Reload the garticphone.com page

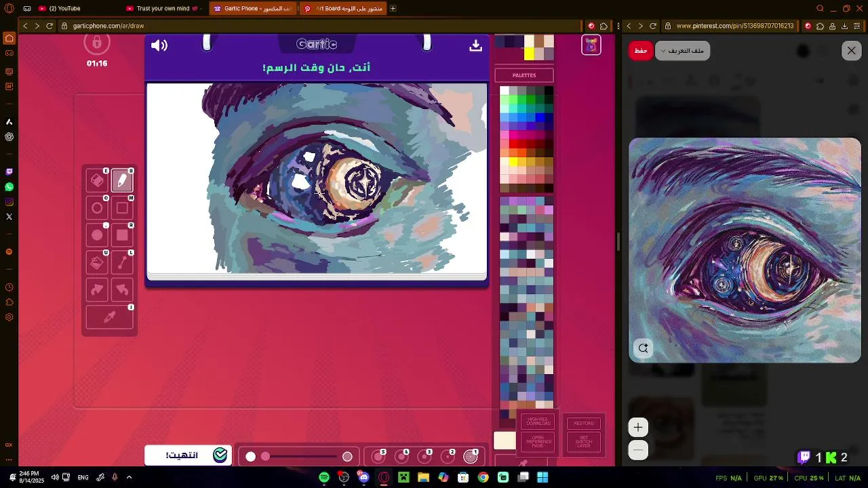(49, 26)
